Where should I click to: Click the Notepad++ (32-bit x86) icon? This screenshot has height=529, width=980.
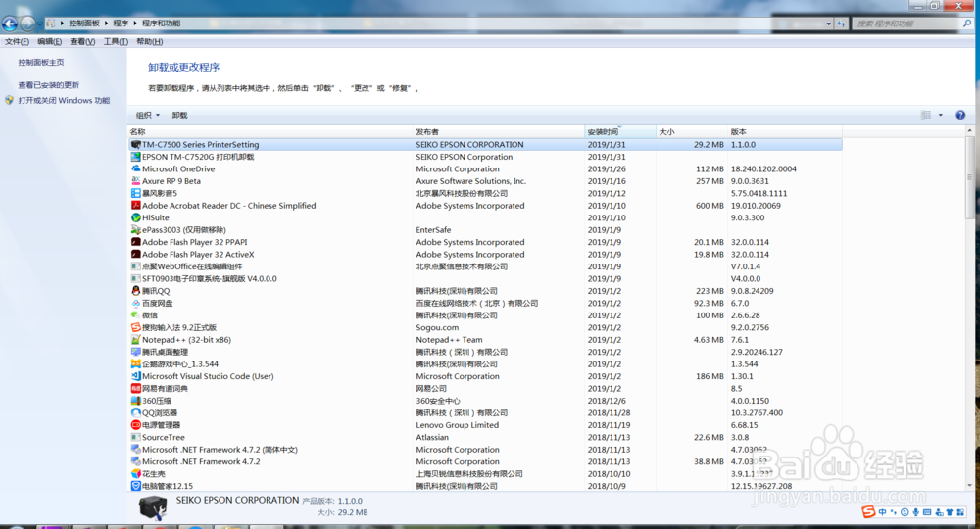(x=135, y=340)
